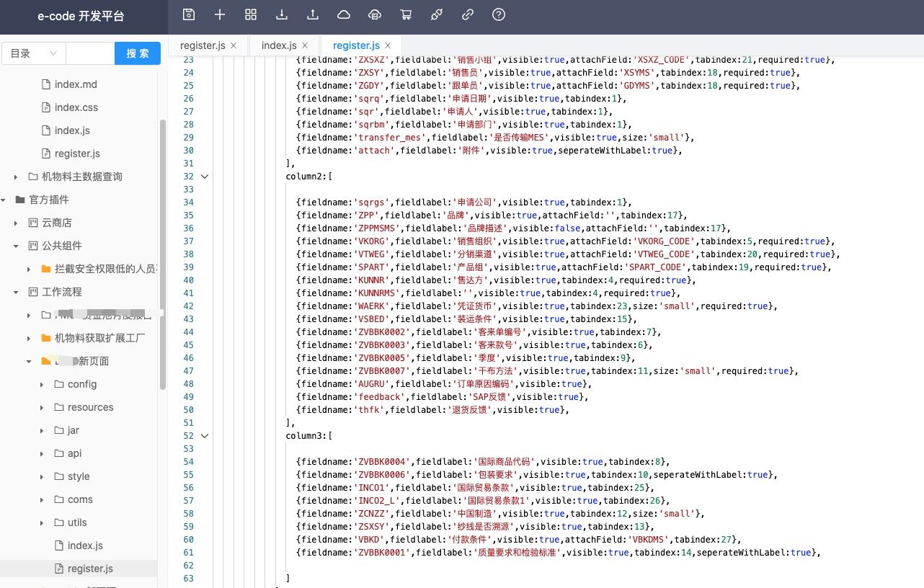This screenshot has width=924, height=588.
Task: Select the 云商店 tree item
Action: click(56, 223)
